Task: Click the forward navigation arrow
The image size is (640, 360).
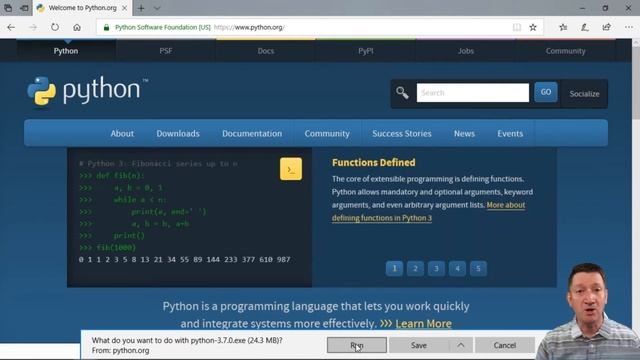Action: 33,27
